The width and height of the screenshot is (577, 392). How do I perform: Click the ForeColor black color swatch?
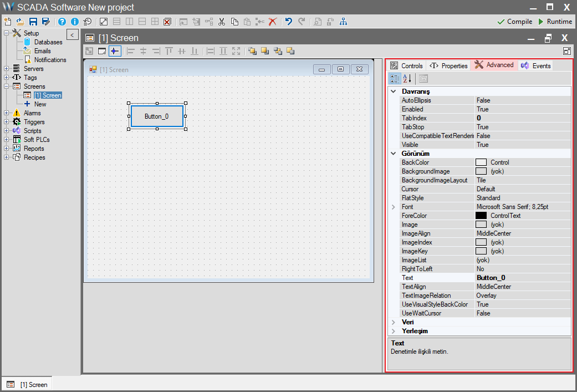(481, 216)
